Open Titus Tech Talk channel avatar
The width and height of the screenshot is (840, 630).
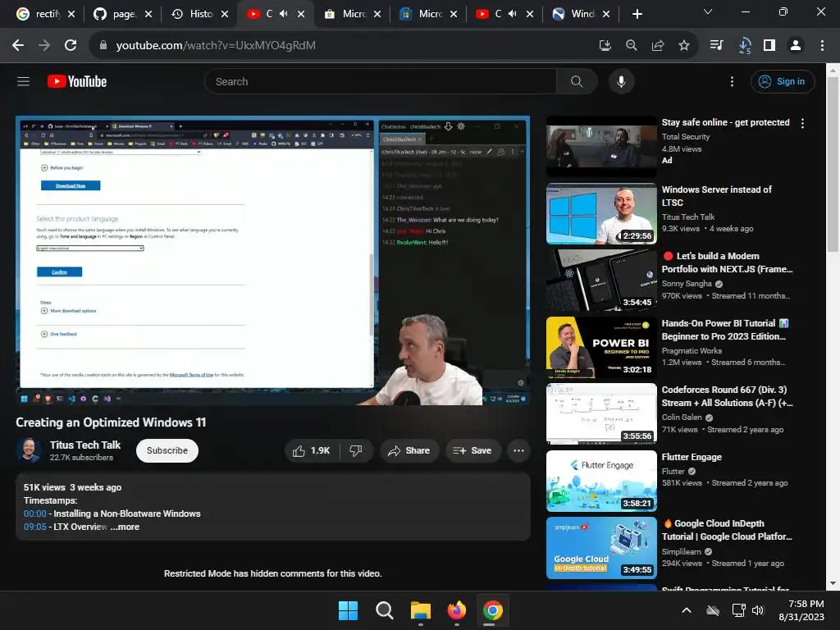click(x=29, y=450)
